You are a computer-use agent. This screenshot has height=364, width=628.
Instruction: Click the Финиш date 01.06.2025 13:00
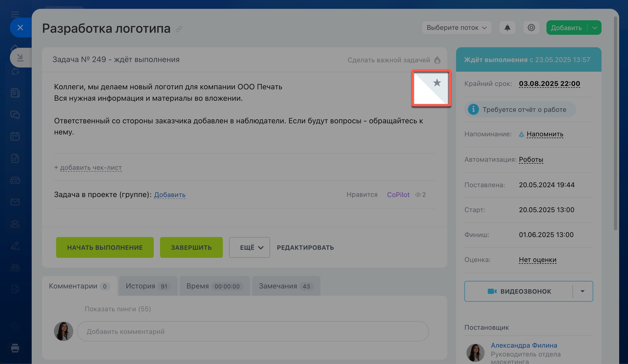pyautogui.click(x=546, y=235)
